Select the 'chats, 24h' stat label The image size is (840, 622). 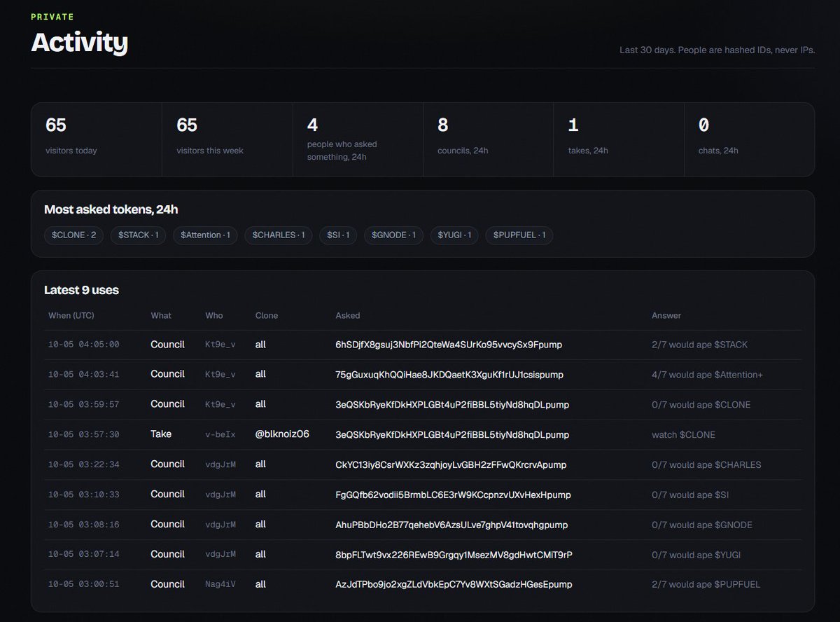pos(718,151)
